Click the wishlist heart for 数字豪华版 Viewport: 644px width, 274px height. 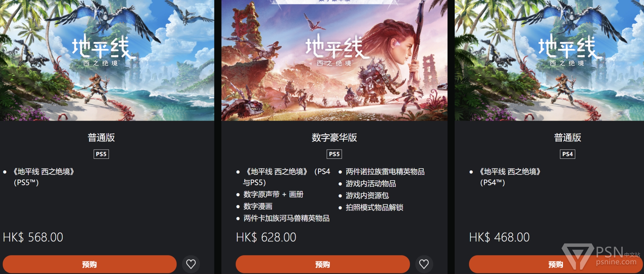tap(424, 264)
